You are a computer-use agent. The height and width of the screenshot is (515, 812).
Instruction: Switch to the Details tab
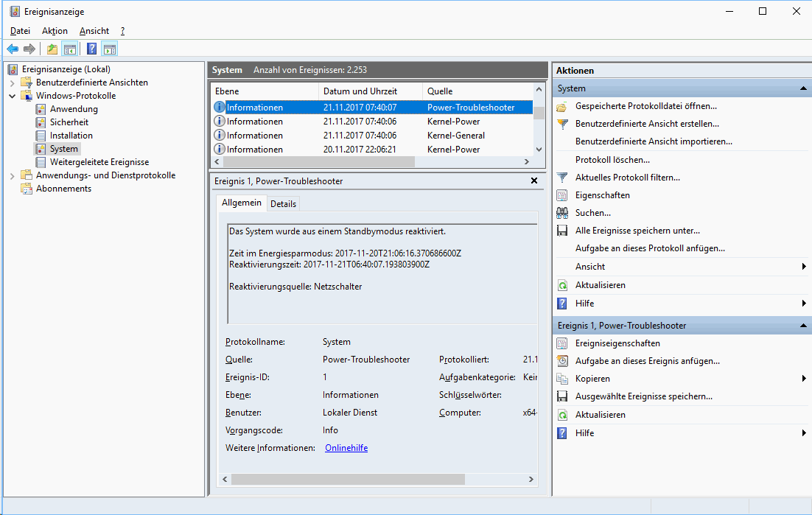[x=283, y=204]
